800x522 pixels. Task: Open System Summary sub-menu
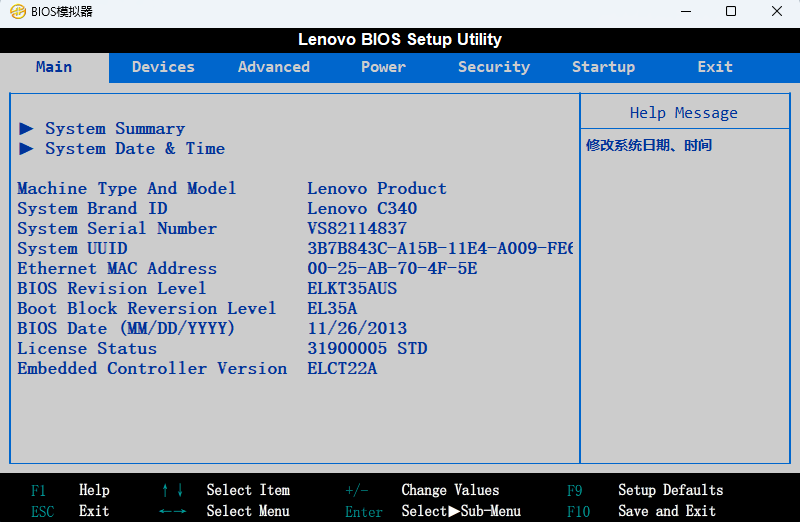115,129
